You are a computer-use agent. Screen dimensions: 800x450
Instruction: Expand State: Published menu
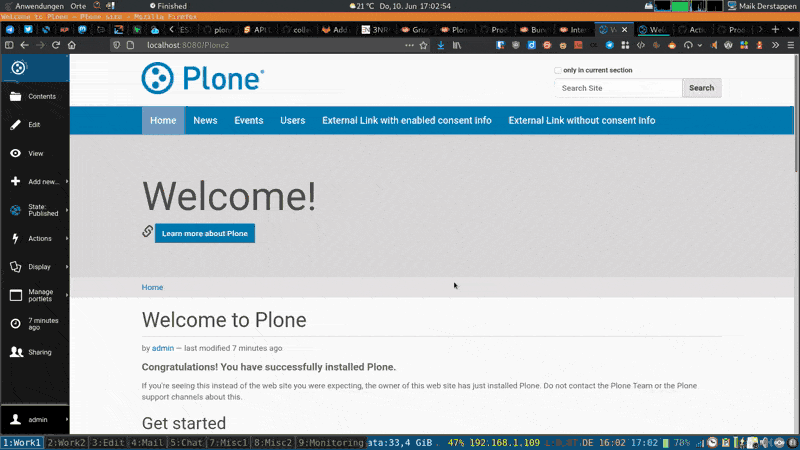click(35, 210)
